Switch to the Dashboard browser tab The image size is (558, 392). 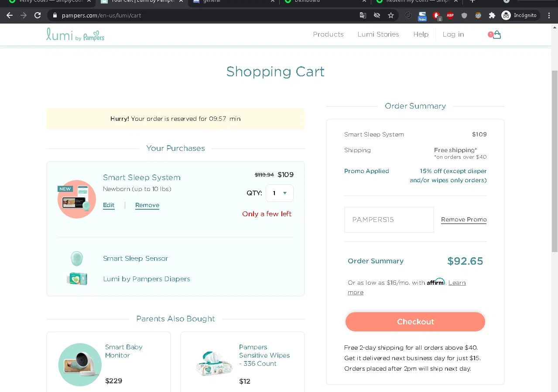click(x=325, y=1)
